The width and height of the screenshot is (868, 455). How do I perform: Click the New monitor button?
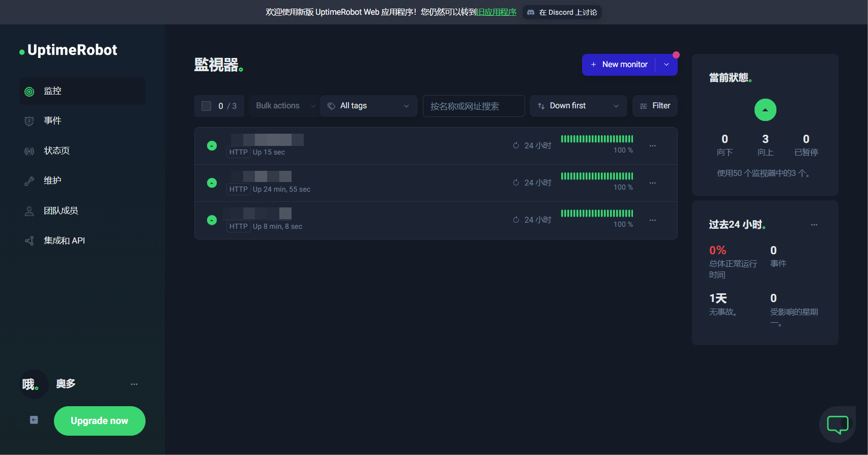pos(619,65)
